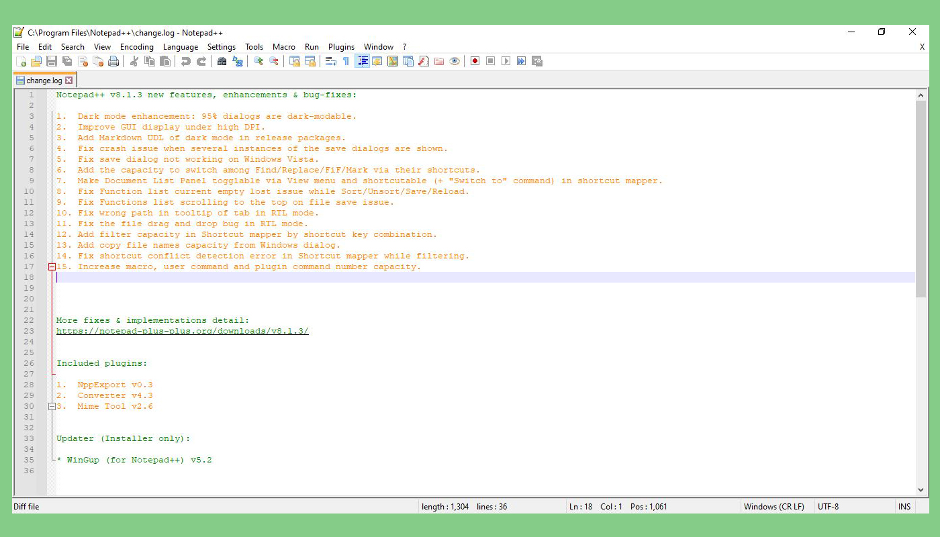Click the Close document toolbar icon

83,61
